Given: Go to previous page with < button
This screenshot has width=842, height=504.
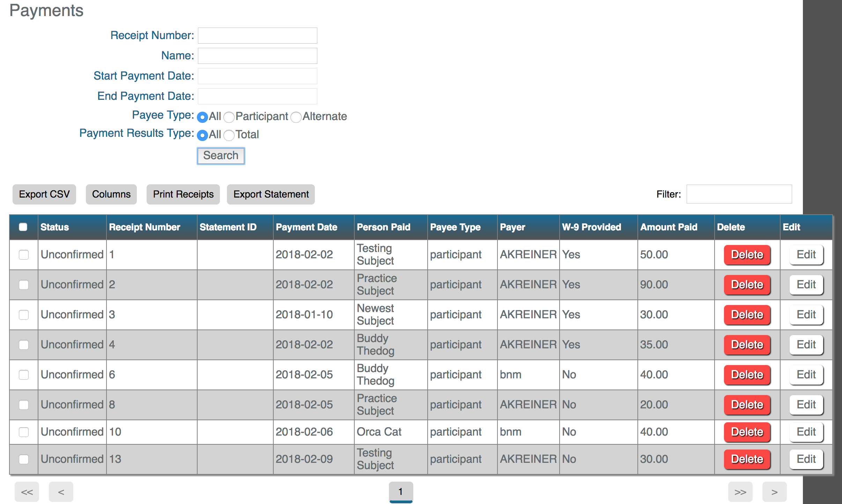Looking at the screenshot, I should (x=61, y=492).
